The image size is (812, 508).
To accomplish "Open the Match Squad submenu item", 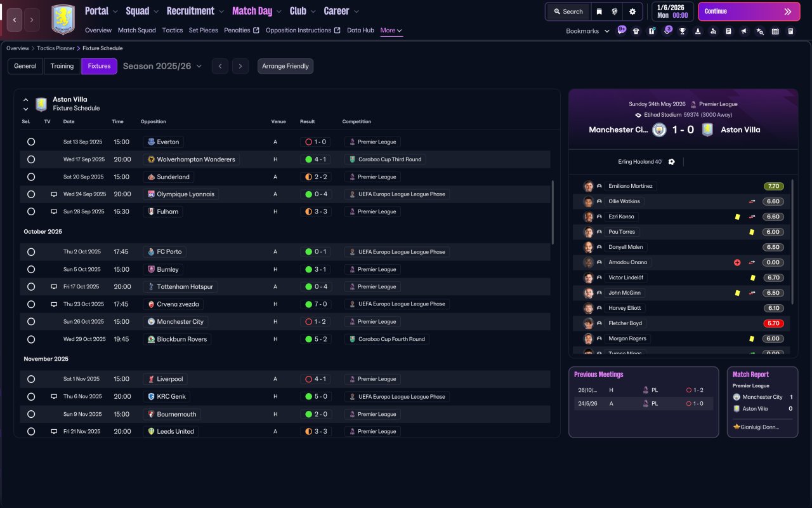I will click(136, 30).
